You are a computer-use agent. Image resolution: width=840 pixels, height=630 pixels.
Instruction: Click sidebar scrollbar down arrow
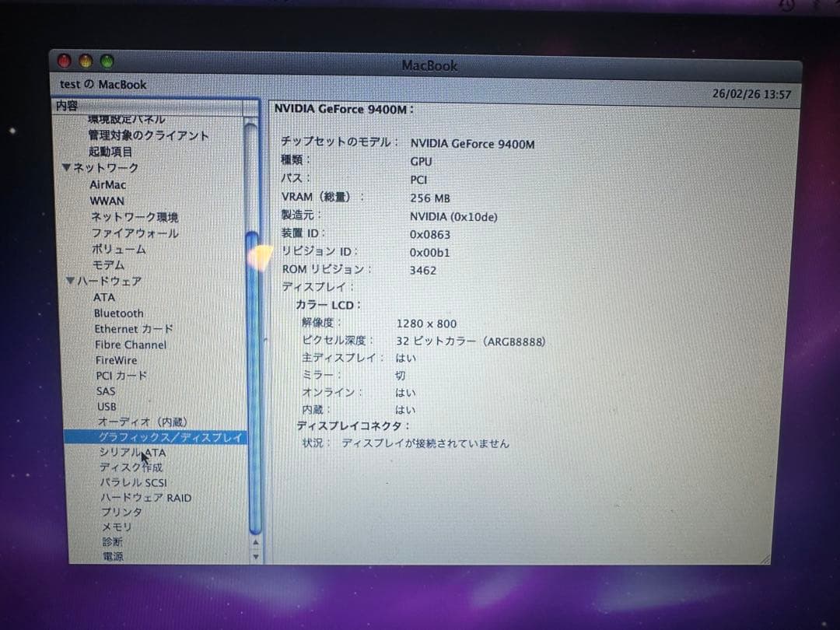point(256,556)
